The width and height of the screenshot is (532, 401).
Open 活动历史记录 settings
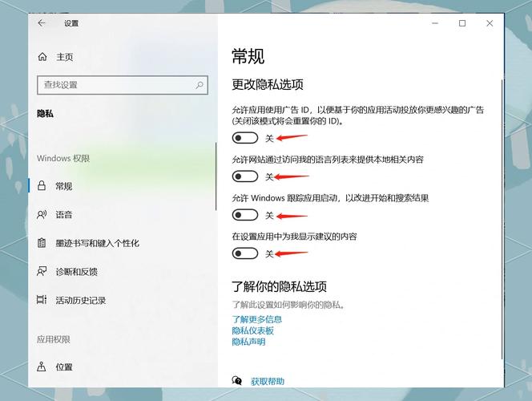pos(122,300)
